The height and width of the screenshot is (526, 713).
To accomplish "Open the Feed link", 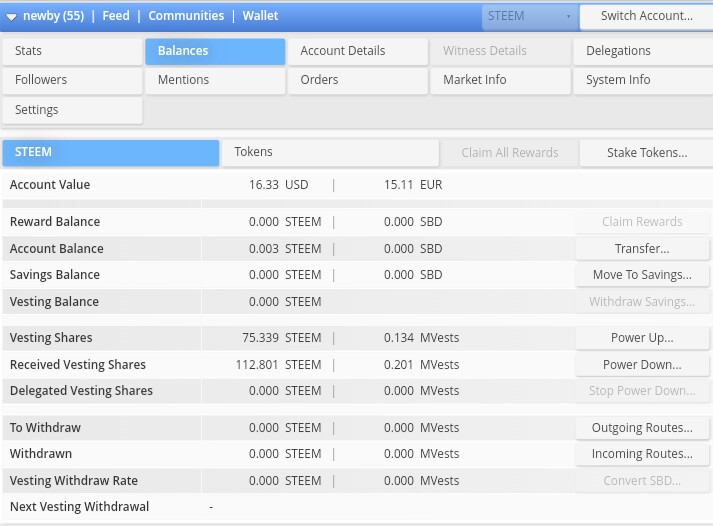I will coord(115,16).
